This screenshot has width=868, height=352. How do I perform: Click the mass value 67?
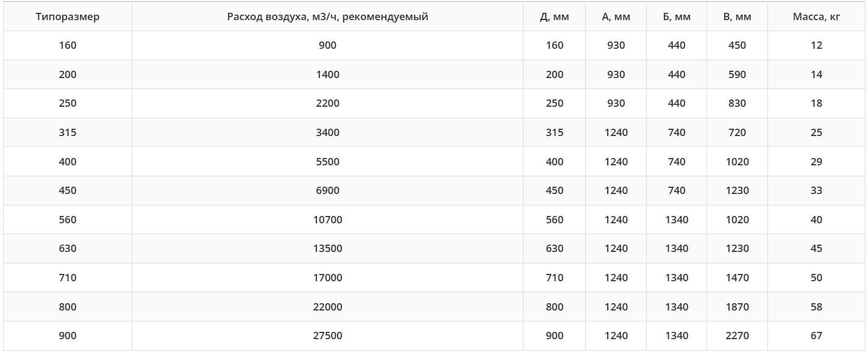click(816, 336)
